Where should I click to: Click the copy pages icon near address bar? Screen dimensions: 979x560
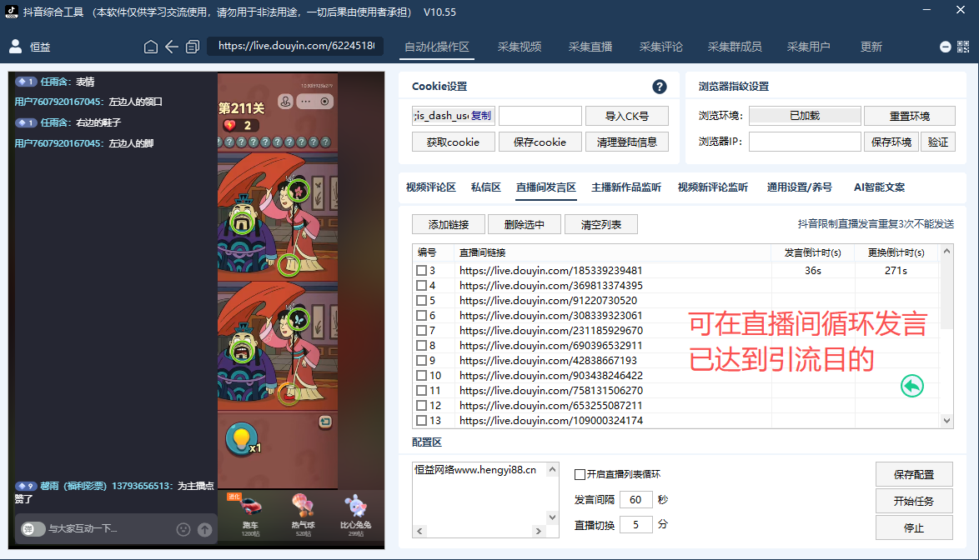pos(193,47)
